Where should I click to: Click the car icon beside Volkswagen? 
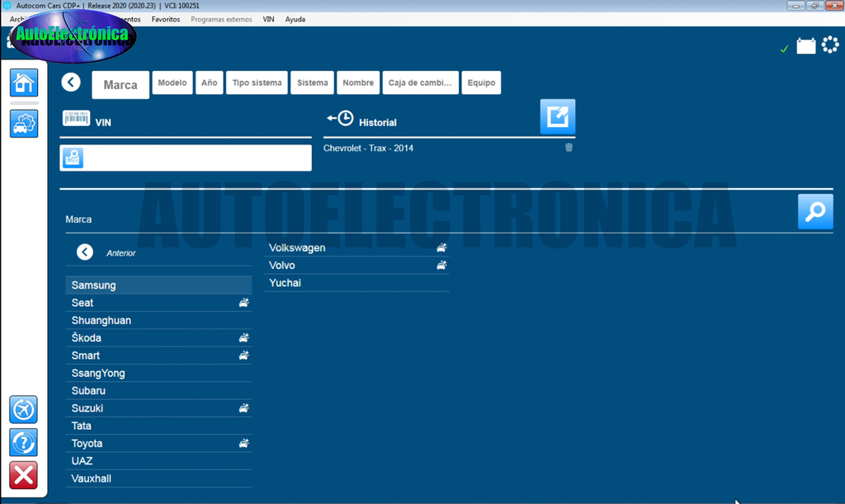tap(441, 247)
